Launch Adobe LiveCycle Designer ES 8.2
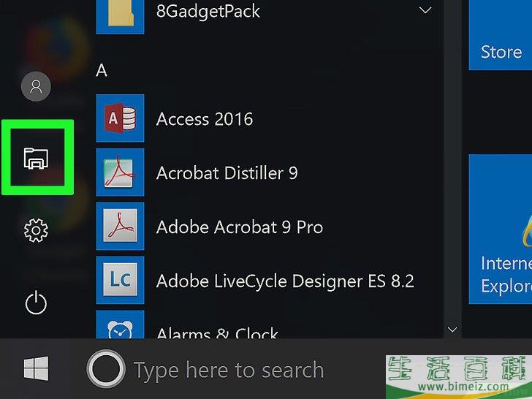Image resolution: width=532 pixels, height=399 pixels. click(x=285, y=281)
